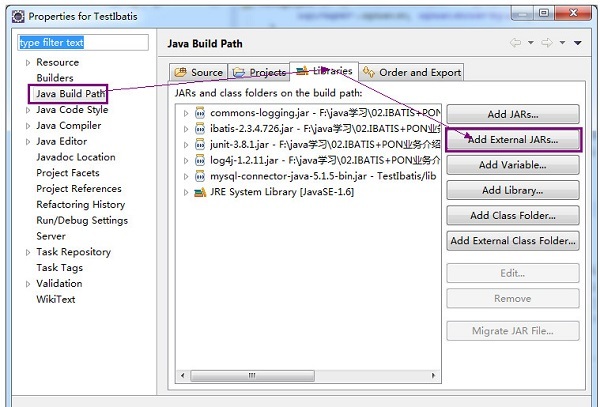Click the commons-logging.jar jar icon
The image size is (600, 407).
[x=200, y=113]
